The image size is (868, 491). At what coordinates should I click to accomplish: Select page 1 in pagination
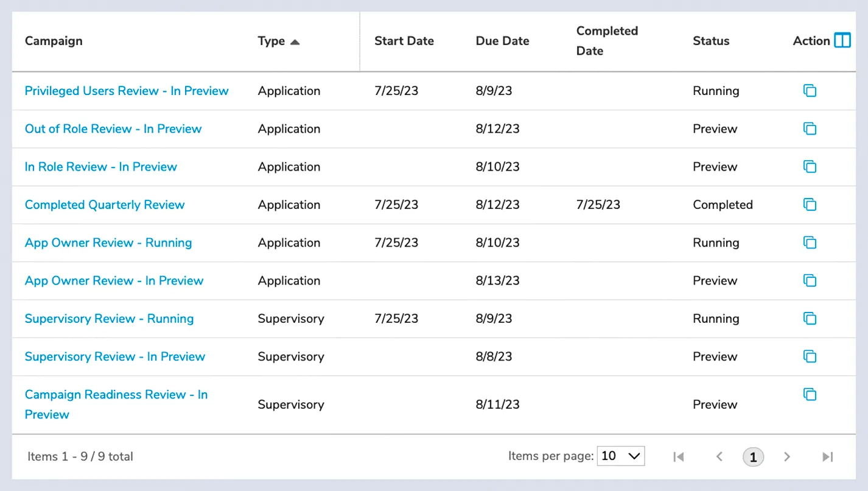[x=753, y=456]
